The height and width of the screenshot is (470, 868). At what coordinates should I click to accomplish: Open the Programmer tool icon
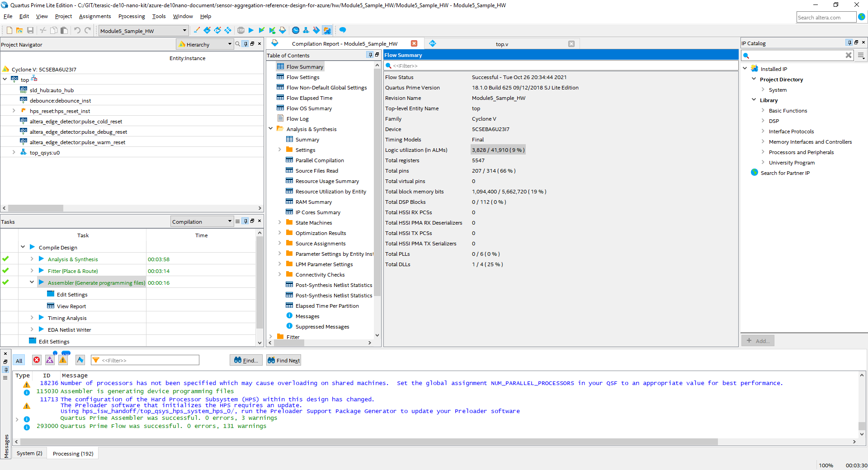316,30
